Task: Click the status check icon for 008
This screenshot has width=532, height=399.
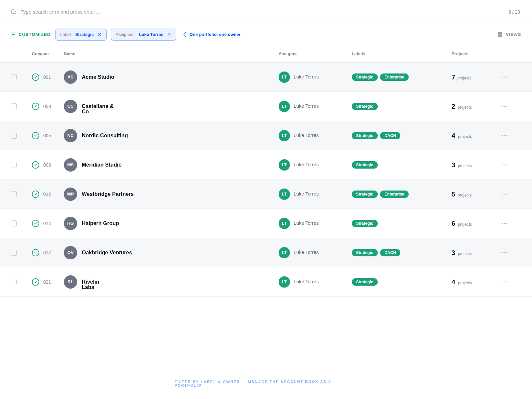Action: tap(36, 165)
